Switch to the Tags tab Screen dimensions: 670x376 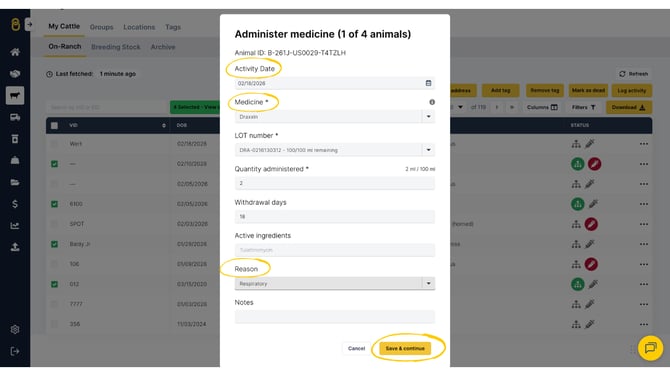coord(173,27)
